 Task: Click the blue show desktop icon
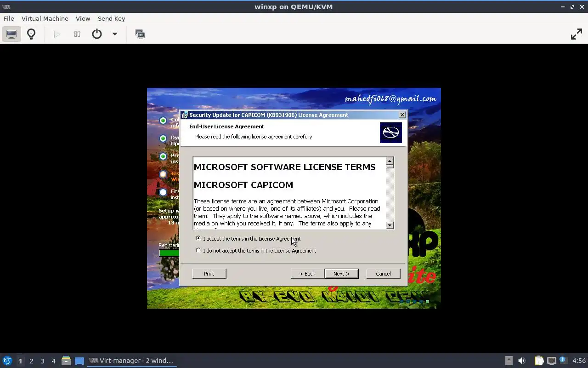79,361
